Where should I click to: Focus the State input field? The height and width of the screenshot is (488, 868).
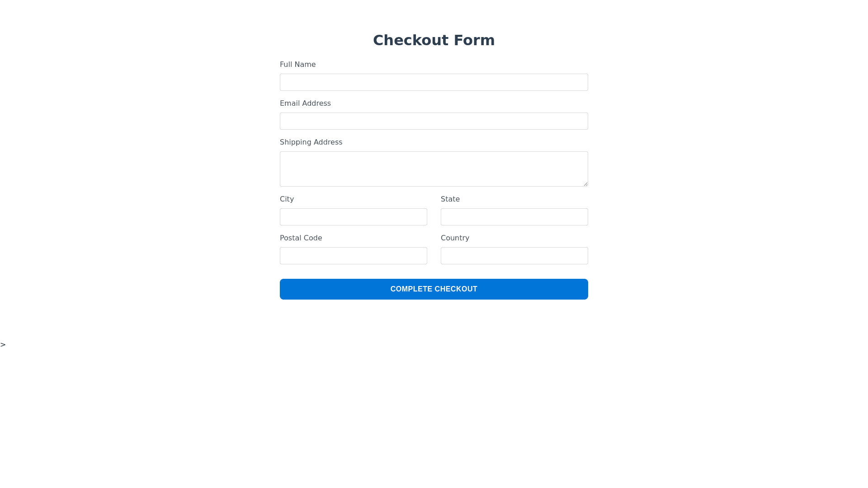coord(514,217)
